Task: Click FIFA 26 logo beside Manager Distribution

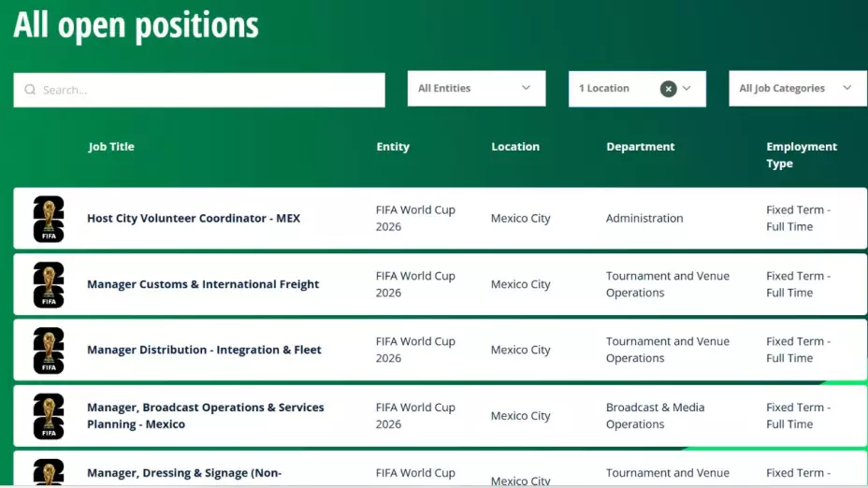Action: [x=49, y=350]
